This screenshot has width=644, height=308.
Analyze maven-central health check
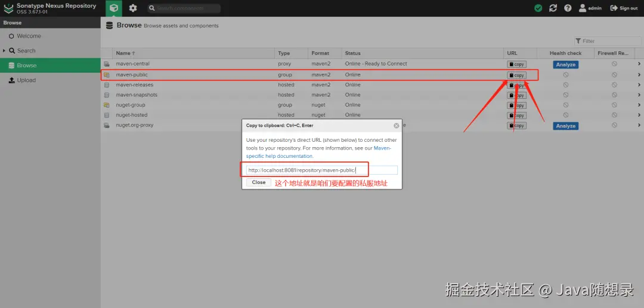click(x=565, y=64)
